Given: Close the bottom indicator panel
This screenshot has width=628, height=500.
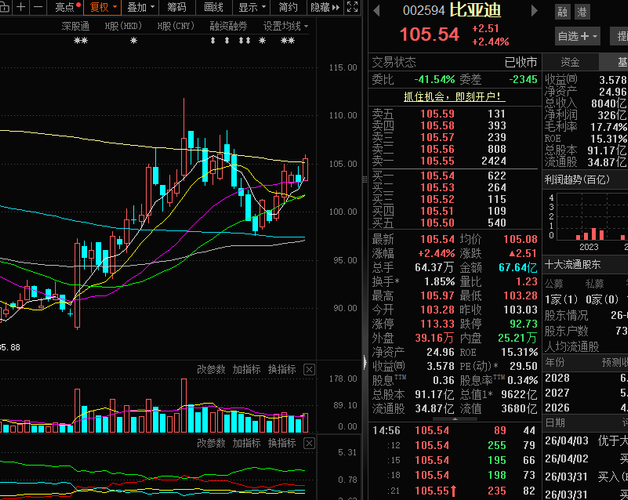Looking at the screenshot, I should pyautogui.click(x=309, y=443).
